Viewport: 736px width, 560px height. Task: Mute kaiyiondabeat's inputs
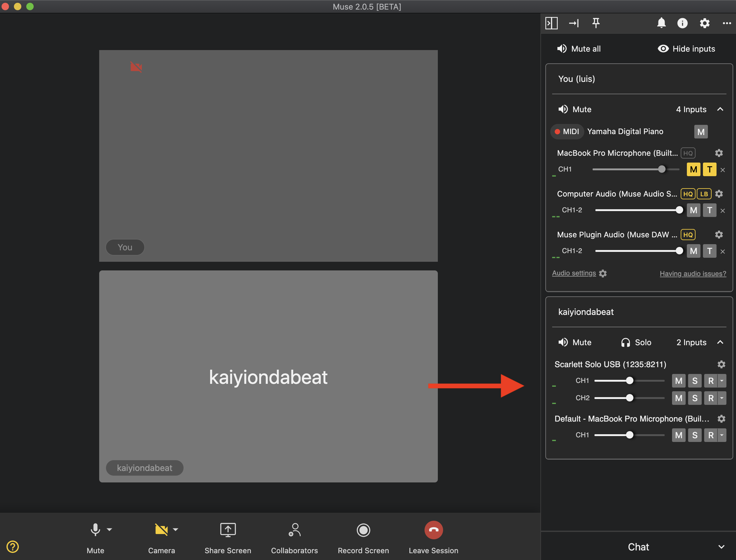point(575,342)
